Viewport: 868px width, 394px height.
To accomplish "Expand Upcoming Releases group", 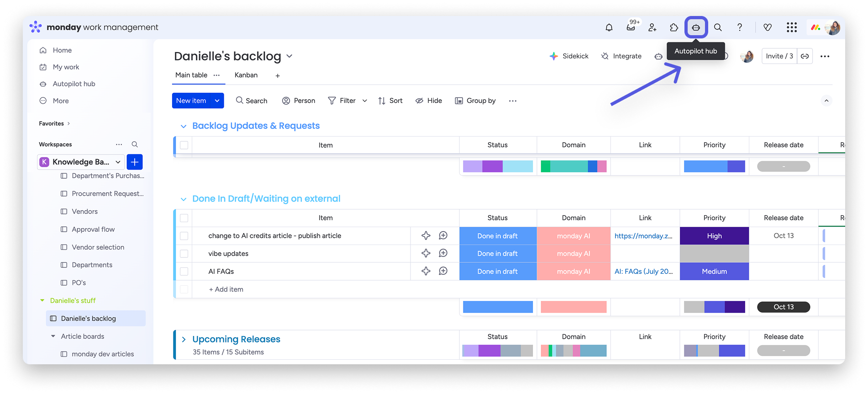I will click(184, 339).
